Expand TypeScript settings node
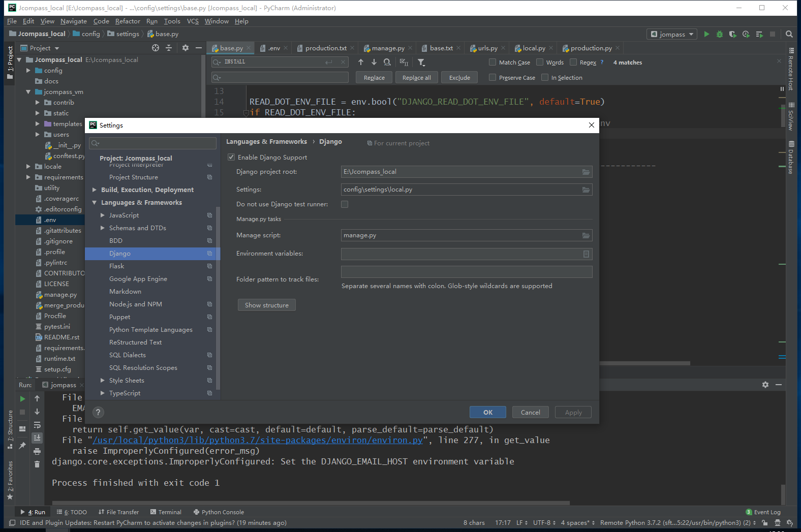801x532 pixels. [x=103, y=393]
